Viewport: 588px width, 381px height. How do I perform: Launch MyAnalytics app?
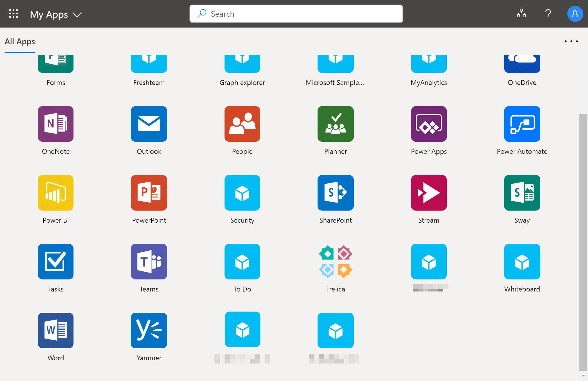429,64
